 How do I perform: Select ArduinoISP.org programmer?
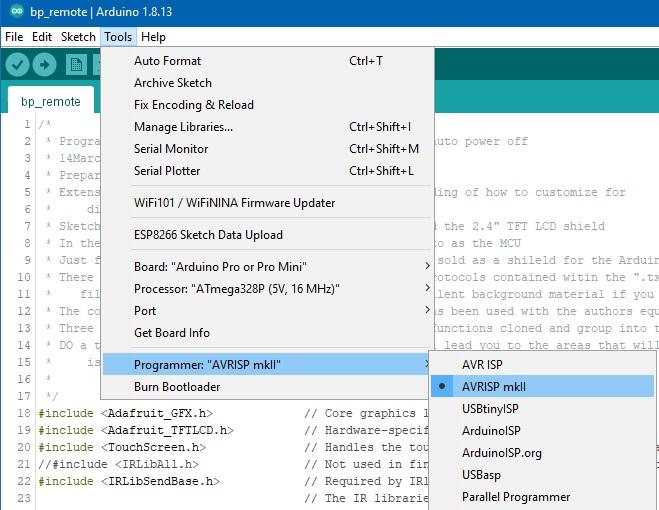[543, 453]
